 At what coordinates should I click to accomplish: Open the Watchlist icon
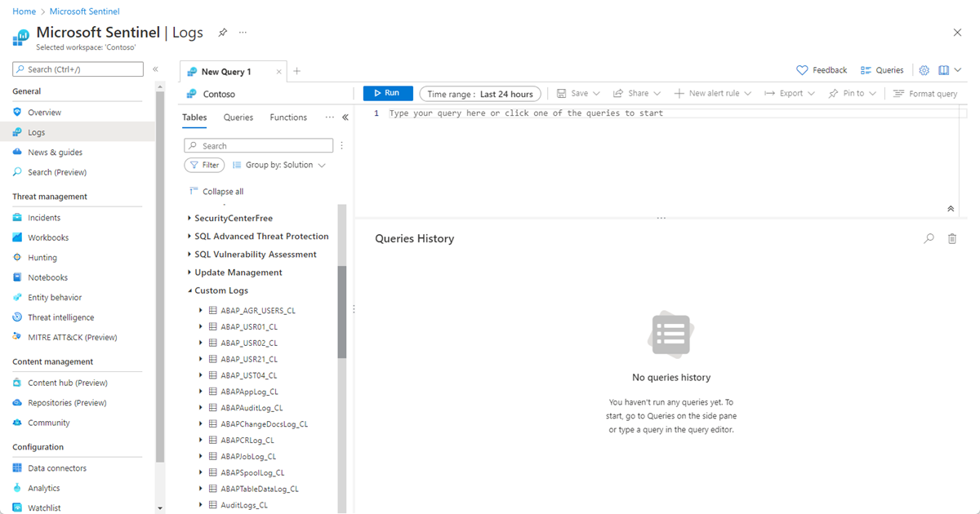pyautogui.click(x=18, y=507)
